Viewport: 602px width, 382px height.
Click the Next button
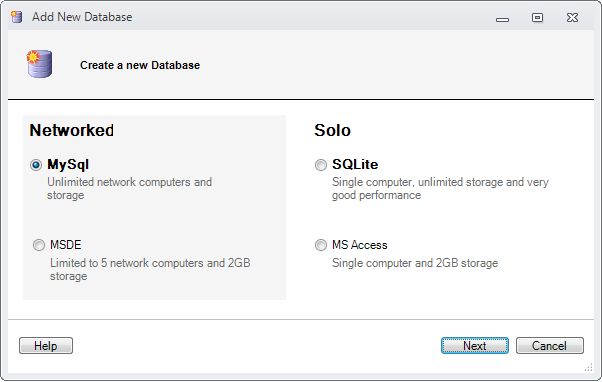475,346
